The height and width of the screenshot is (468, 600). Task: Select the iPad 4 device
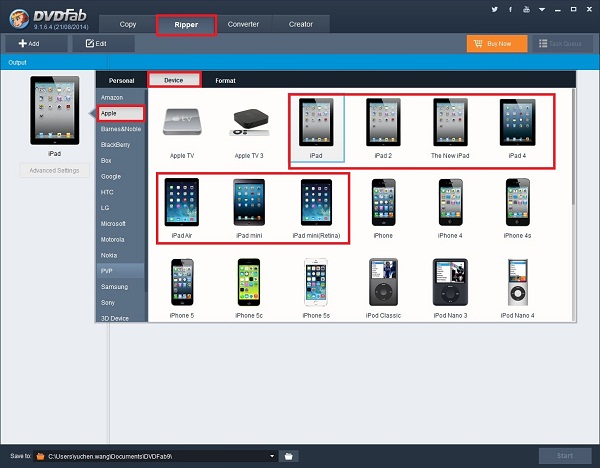[517, 128]
